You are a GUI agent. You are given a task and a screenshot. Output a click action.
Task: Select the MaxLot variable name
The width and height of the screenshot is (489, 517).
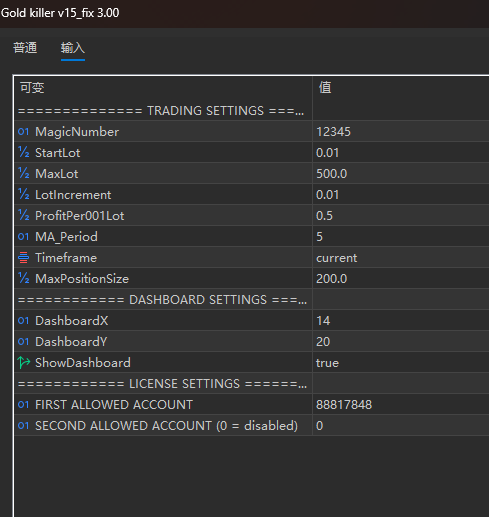click(57, 174)
